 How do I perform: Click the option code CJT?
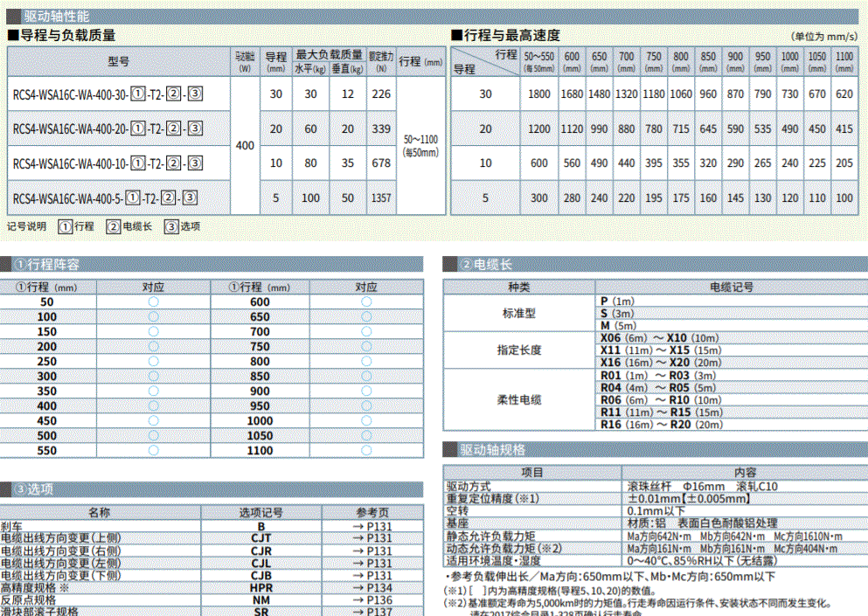(x=261, y=538)
